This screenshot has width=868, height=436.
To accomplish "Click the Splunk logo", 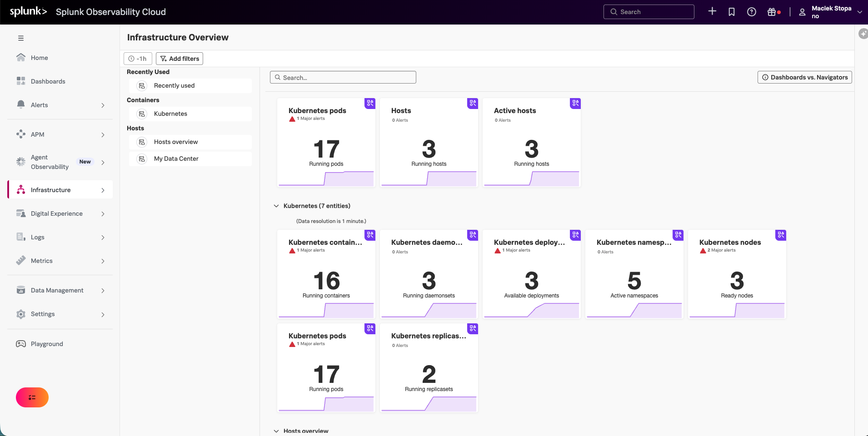I will 28,11.
